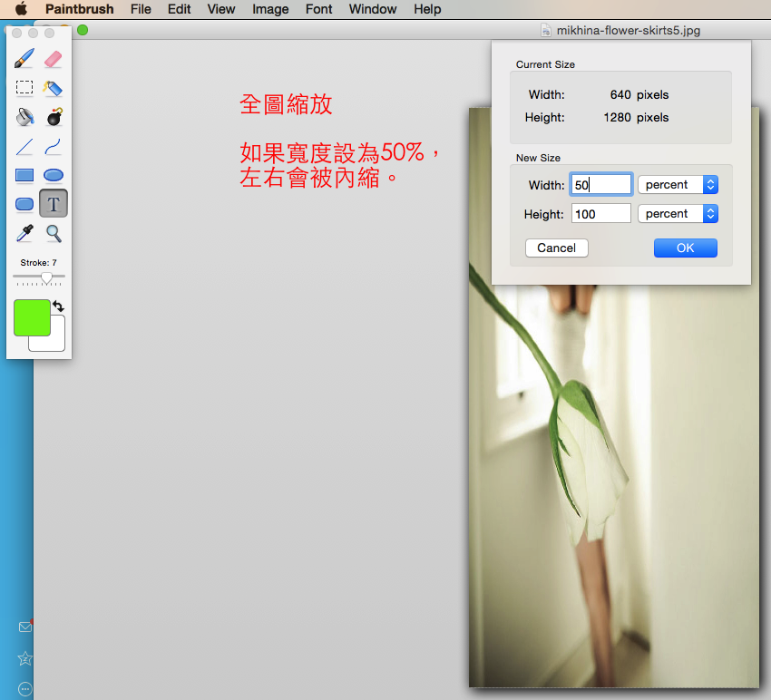Click the green zoom window button

coord(83,30)
